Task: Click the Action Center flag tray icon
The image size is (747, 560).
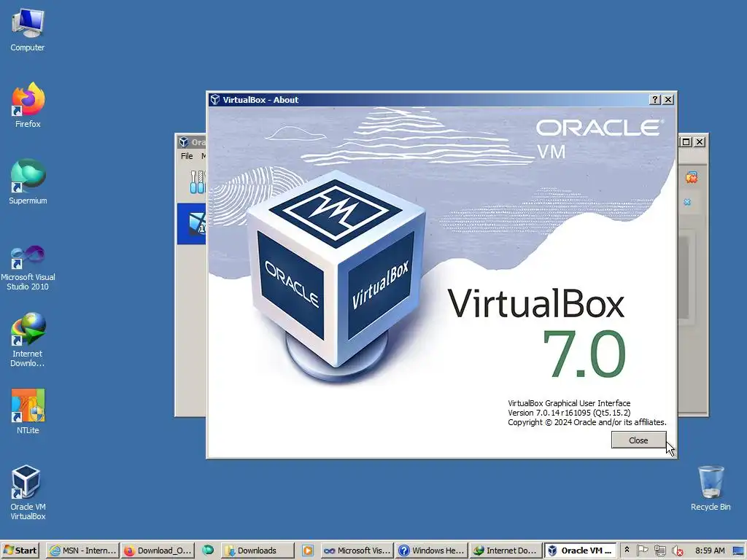Action: click(643, 551)
